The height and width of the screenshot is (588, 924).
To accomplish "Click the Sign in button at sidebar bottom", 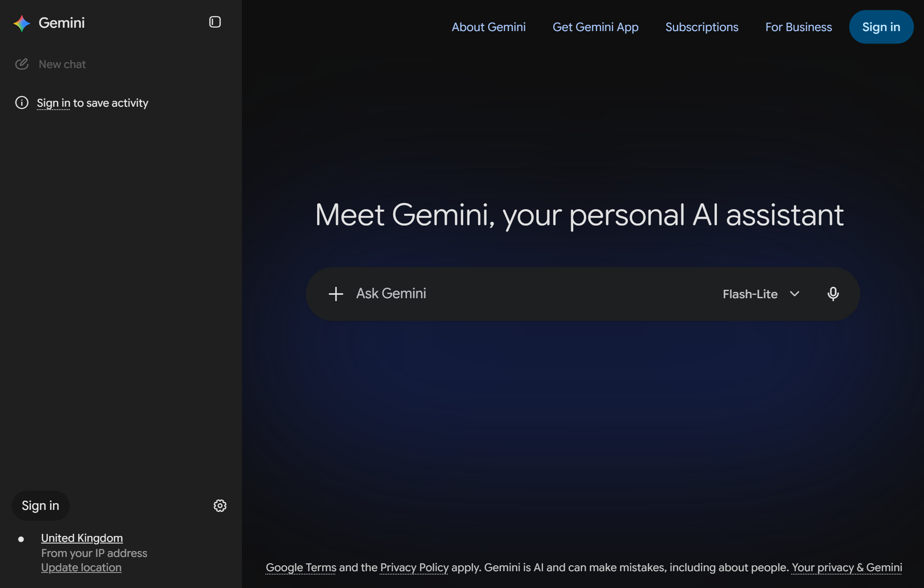I will pyautogui.click(x=40, y=505).
